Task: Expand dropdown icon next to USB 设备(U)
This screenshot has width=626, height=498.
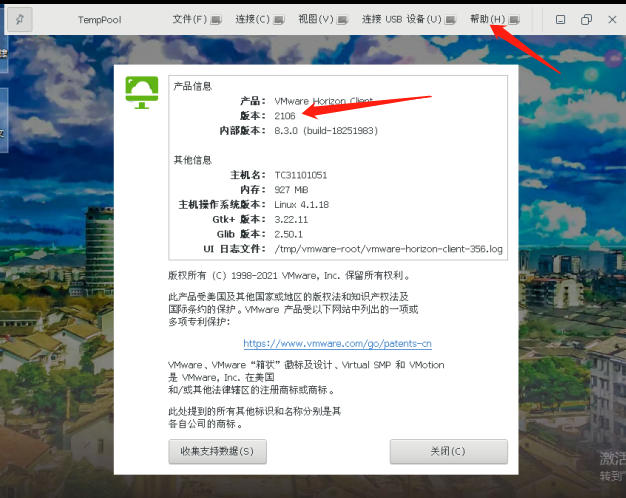Action: click(450, 20)
